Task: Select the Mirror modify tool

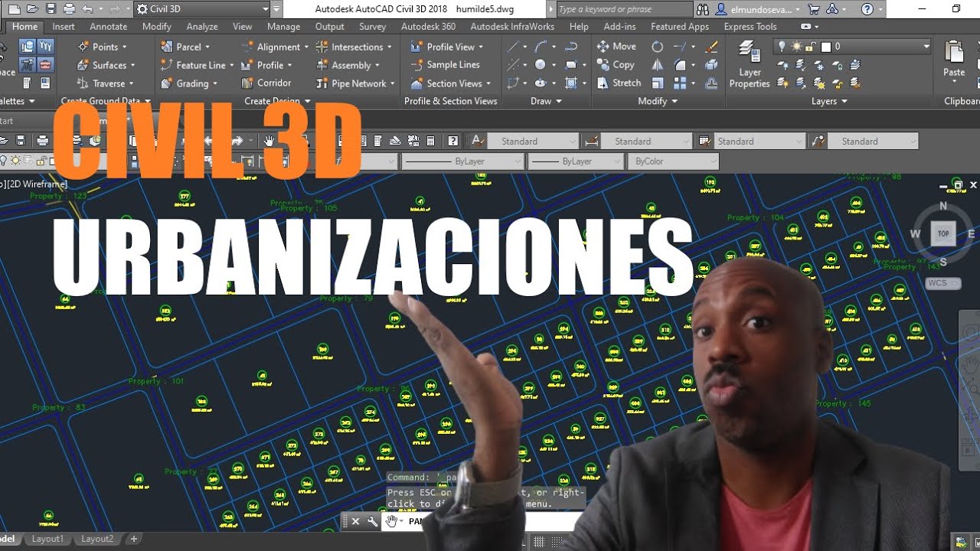Action: click(x=657, y=65)
